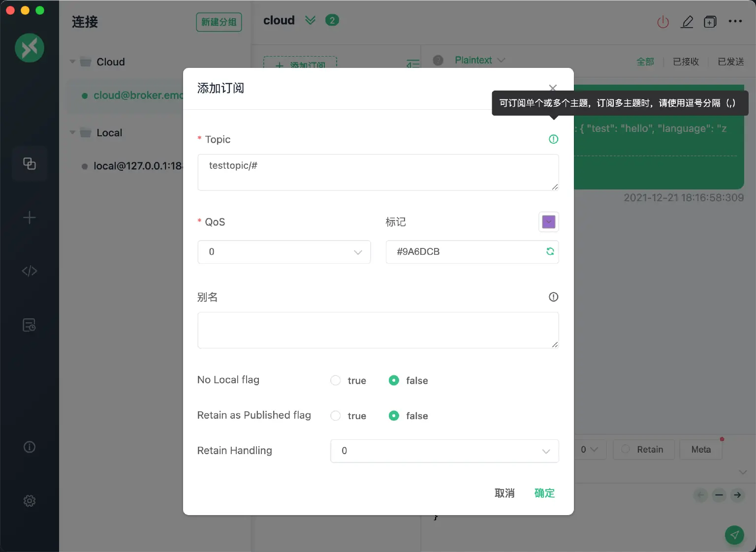Expand connection details double chevron
This screenshot has width=756, height=552.
(x=310, y=20)
